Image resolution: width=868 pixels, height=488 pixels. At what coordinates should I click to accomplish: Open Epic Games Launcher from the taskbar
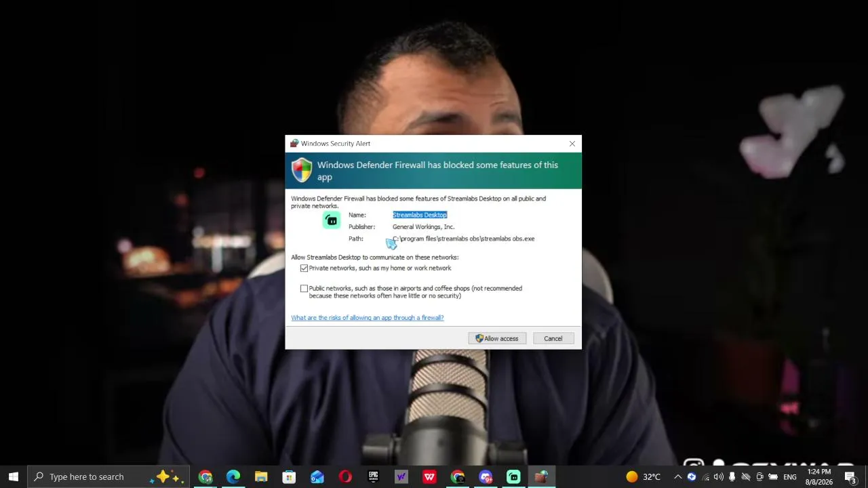373,477
